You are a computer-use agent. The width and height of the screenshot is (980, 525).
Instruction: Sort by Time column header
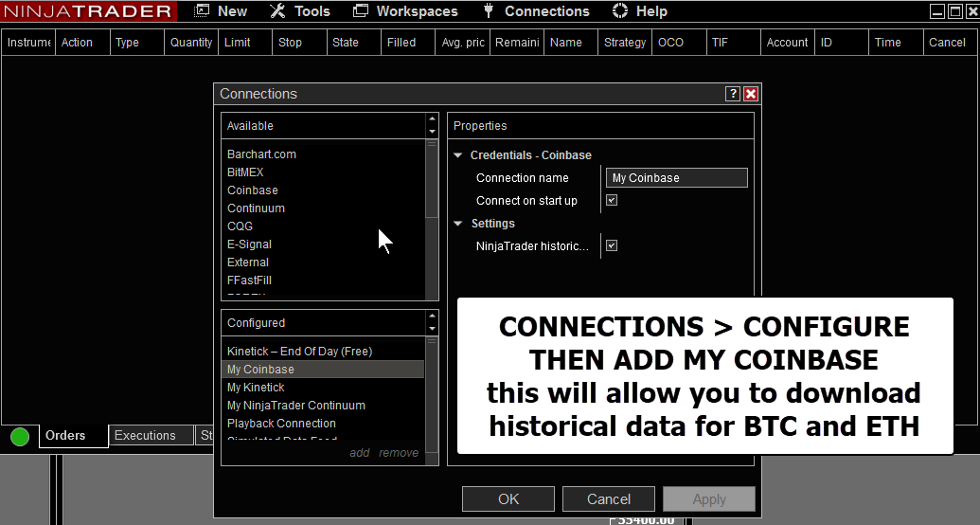click(896, 42)
